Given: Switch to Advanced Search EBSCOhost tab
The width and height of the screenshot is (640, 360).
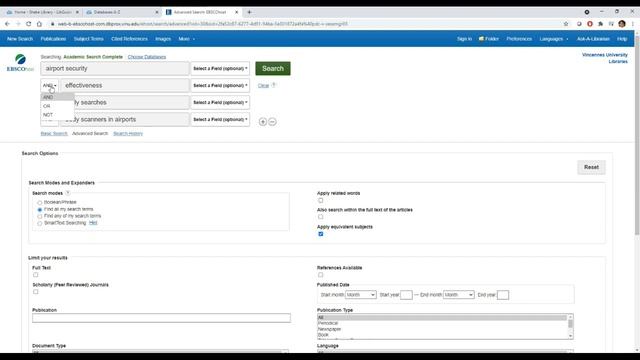Looking at the screenshot, I should [x=202, y=12].
